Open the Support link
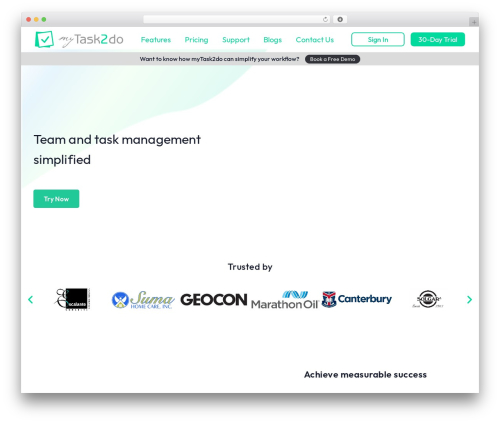500x423 pixels. click(x=236, y=40)
